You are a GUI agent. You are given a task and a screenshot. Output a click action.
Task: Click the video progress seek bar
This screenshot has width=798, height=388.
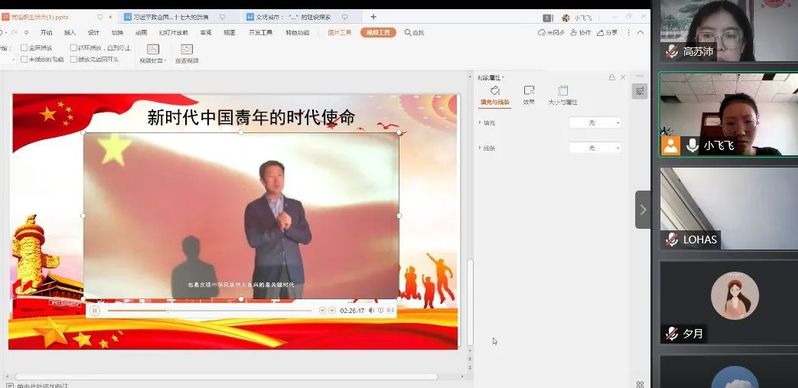pyautogui.click(x=210, y=311)
